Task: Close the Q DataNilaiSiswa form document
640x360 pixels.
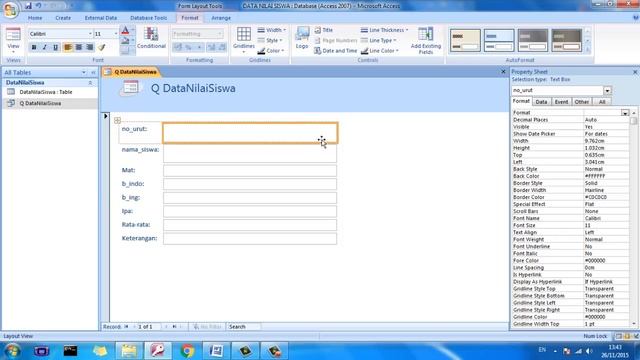Action: tap(503, 72)
